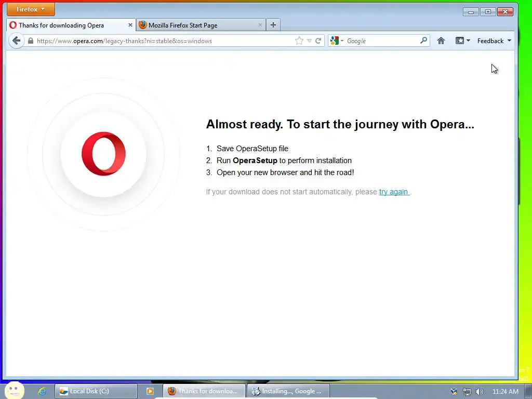Click the Almost ready heading text
The image size is (532, 399).
340,124
